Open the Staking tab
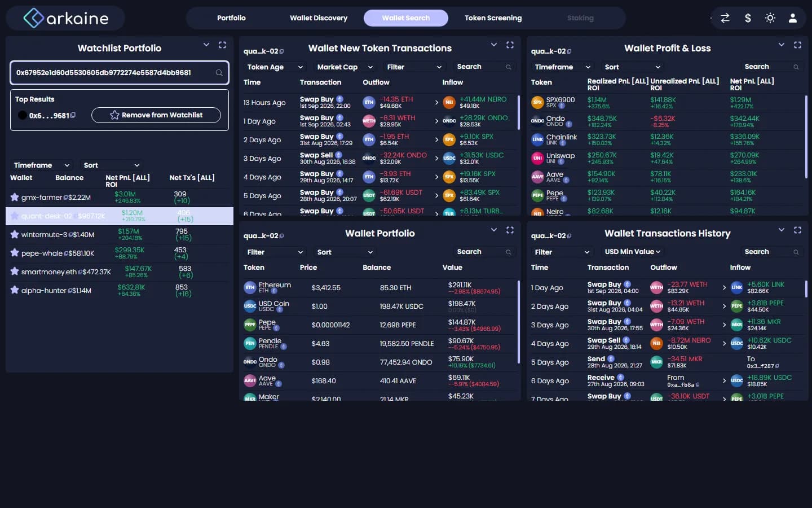 click(580, 18)
